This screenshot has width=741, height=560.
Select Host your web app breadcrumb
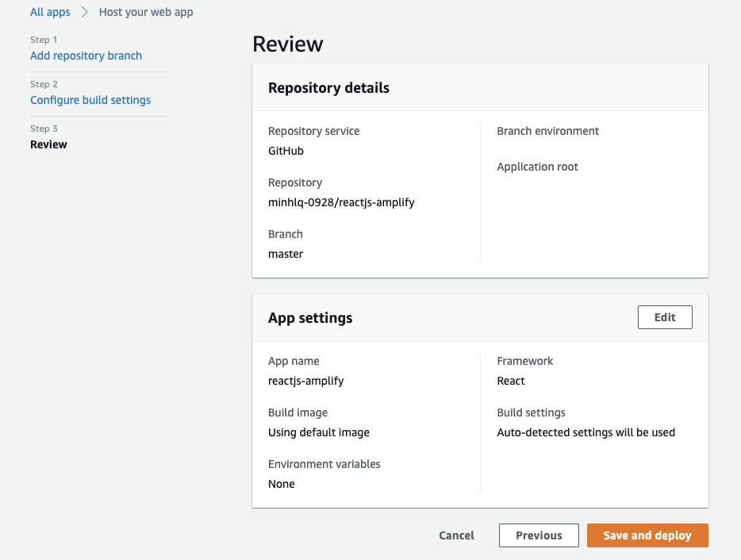click(146, 12)
